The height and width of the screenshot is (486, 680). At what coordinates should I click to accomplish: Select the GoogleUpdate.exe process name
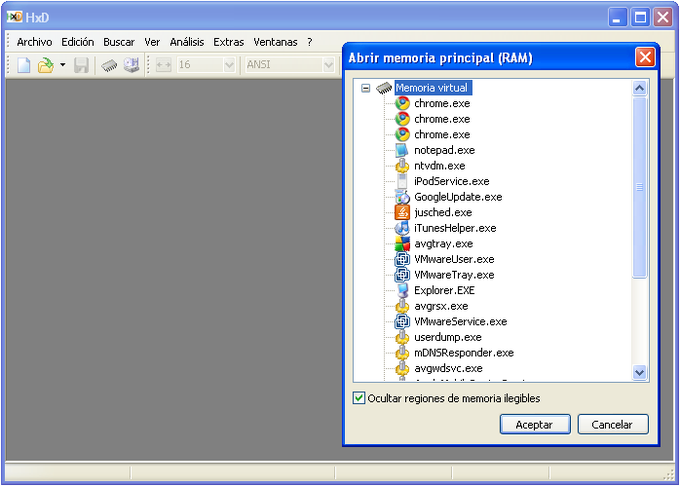click(458, 197)
